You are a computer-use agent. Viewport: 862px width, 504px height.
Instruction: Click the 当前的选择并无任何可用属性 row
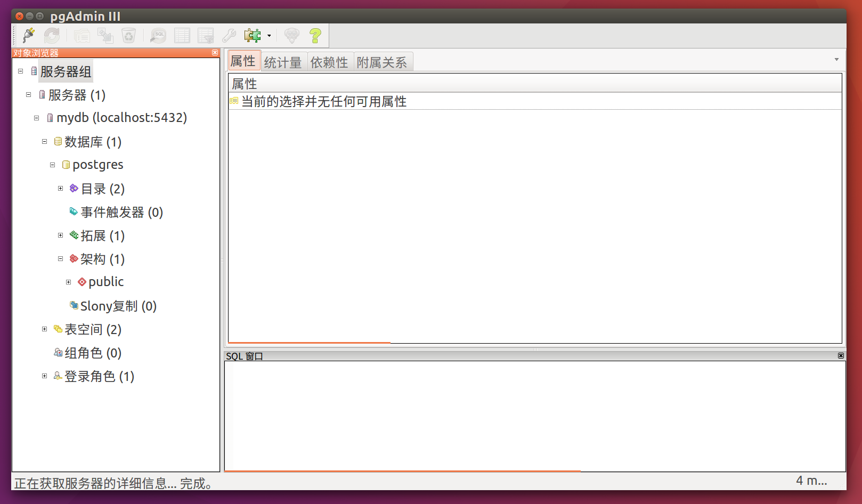click(x=535, y=101)
